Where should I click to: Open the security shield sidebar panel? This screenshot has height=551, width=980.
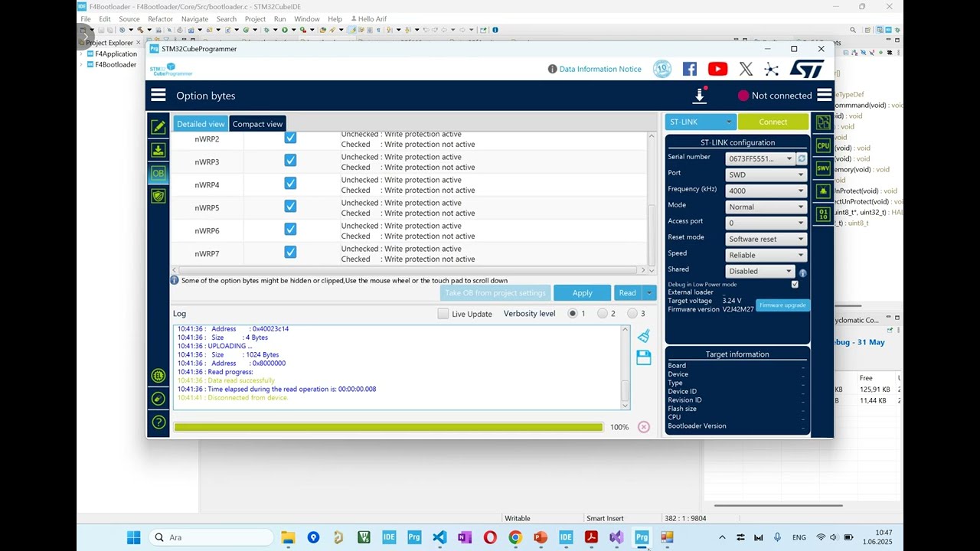pos(158,196)
